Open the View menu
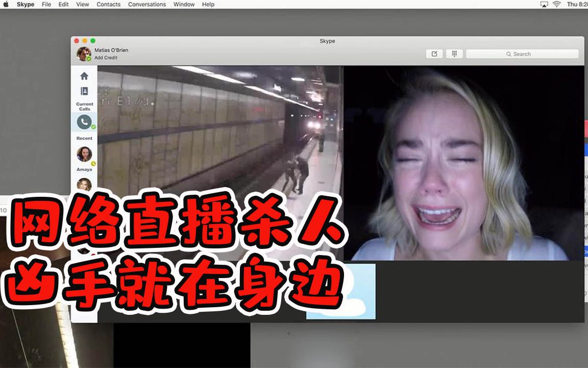 (x=83, y=5)
